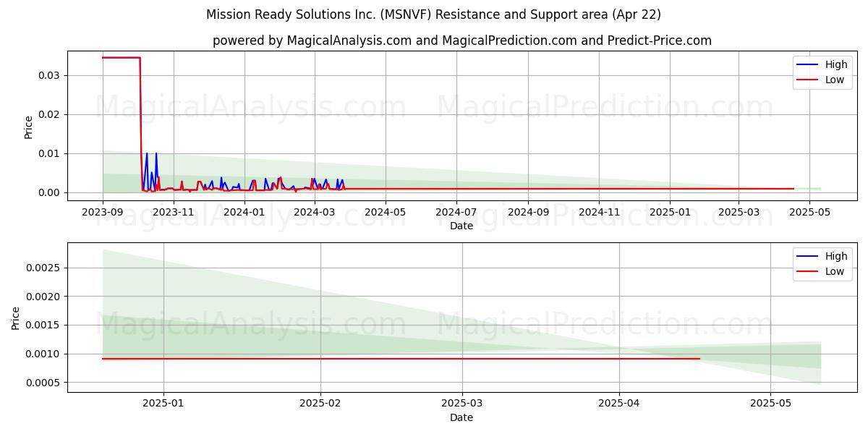Click the 0.00 price tick label

(50, 192)
